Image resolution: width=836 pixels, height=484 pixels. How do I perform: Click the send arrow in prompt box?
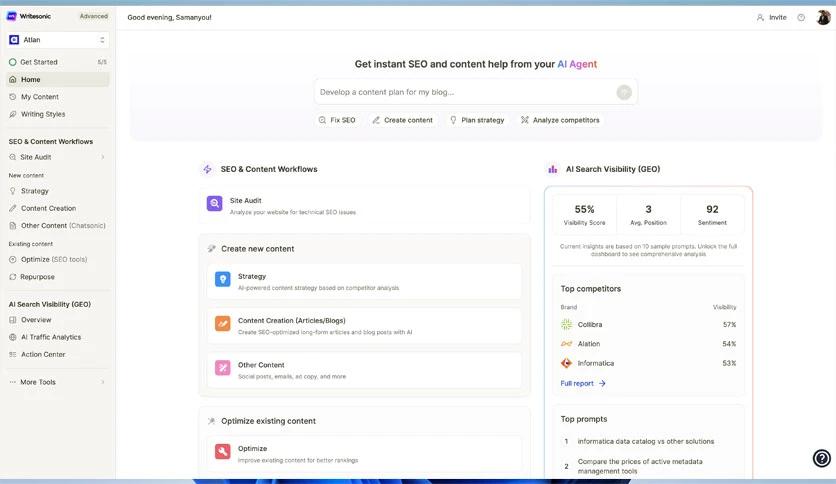click(624, 92)
